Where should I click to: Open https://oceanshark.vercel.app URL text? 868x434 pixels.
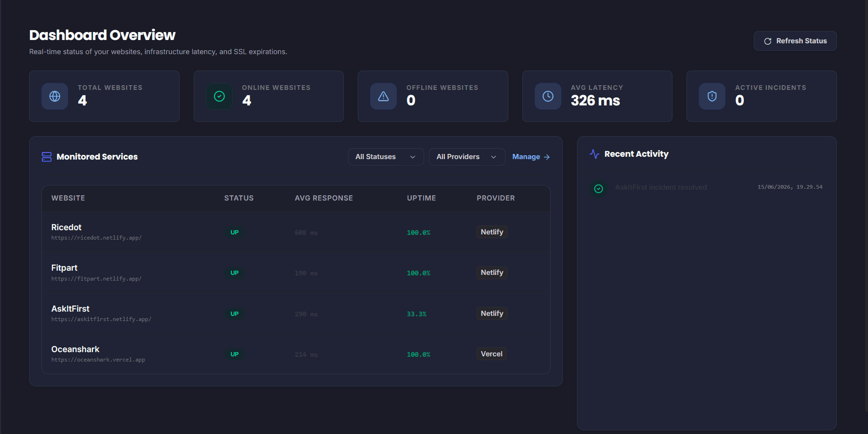pos(98,360)
